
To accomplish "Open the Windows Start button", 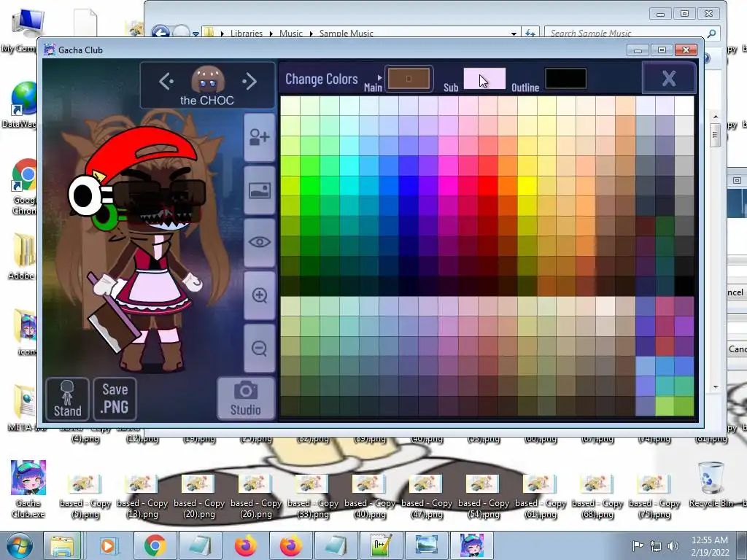I will pos(19,545).
